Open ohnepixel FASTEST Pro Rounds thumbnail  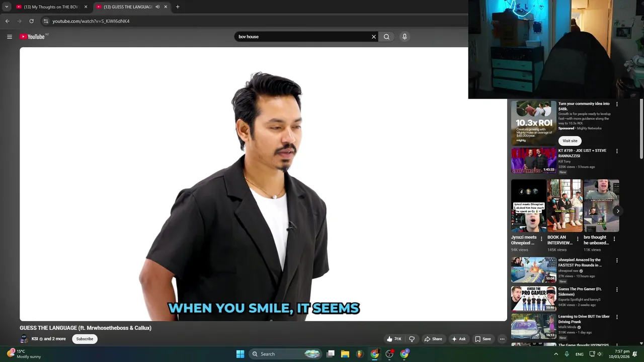click(534, 269)
